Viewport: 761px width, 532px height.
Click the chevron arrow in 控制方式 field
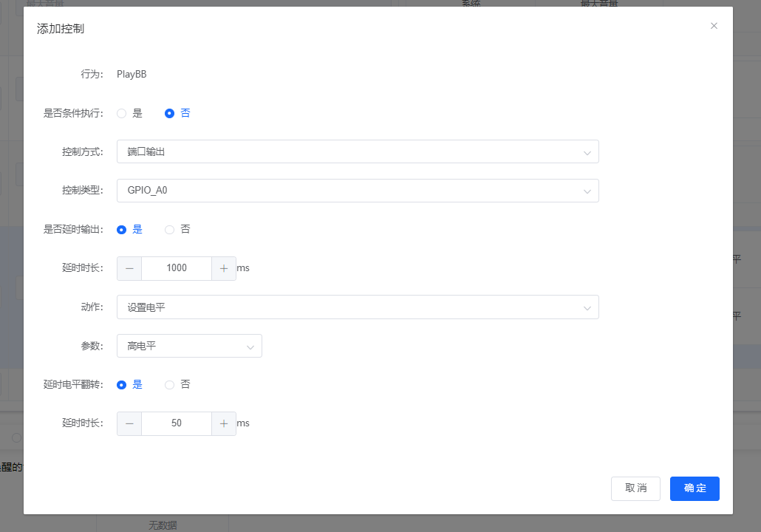tap(587, 152)
